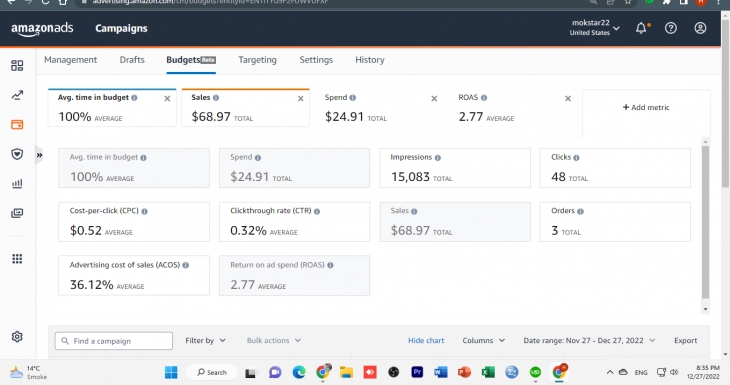Open the trending chart sidebar icon
730x385 pixels.
[x=17, y=95]
